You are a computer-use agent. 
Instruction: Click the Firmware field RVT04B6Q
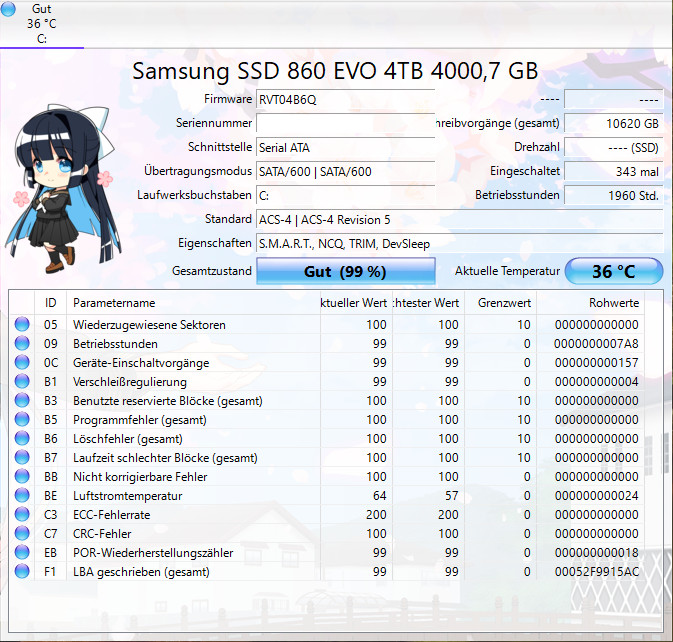tap(345, 100)
